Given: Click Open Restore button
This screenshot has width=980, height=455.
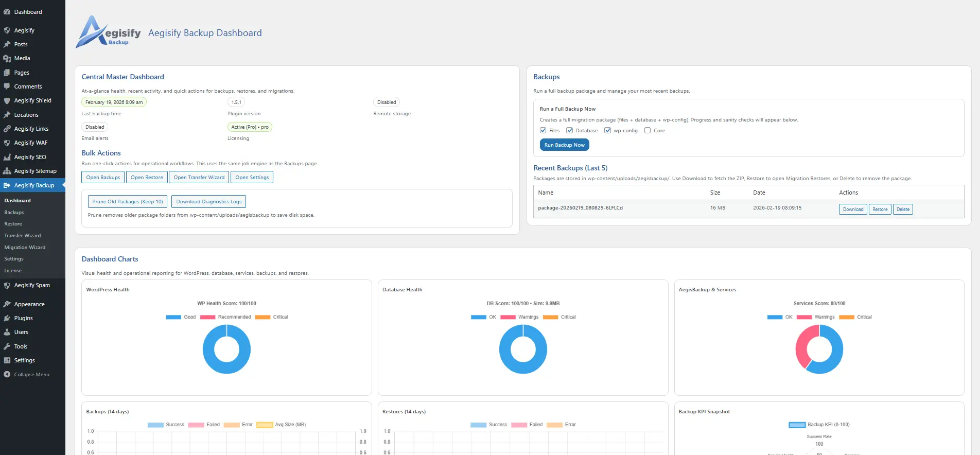Looking at the screenshot, I should (147, 177).
